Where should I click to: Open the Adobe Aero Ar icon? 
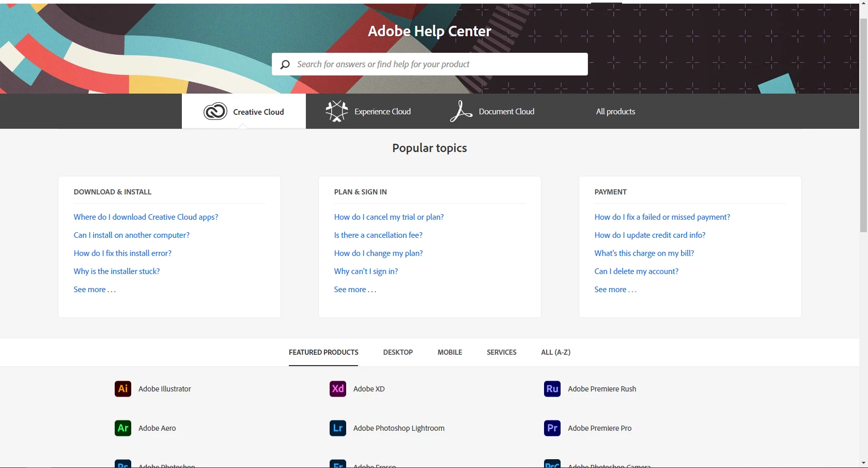(123, 428)
